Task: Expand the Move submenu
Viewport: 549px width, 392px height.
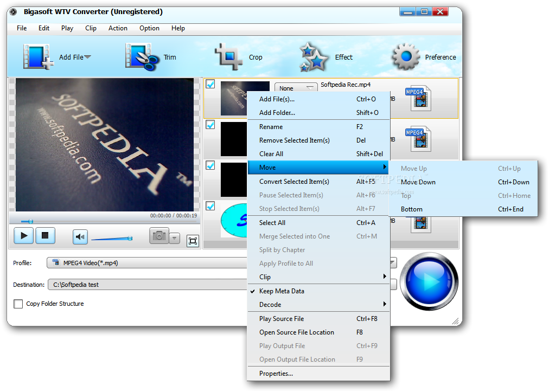Action: [x=318, y=168]
